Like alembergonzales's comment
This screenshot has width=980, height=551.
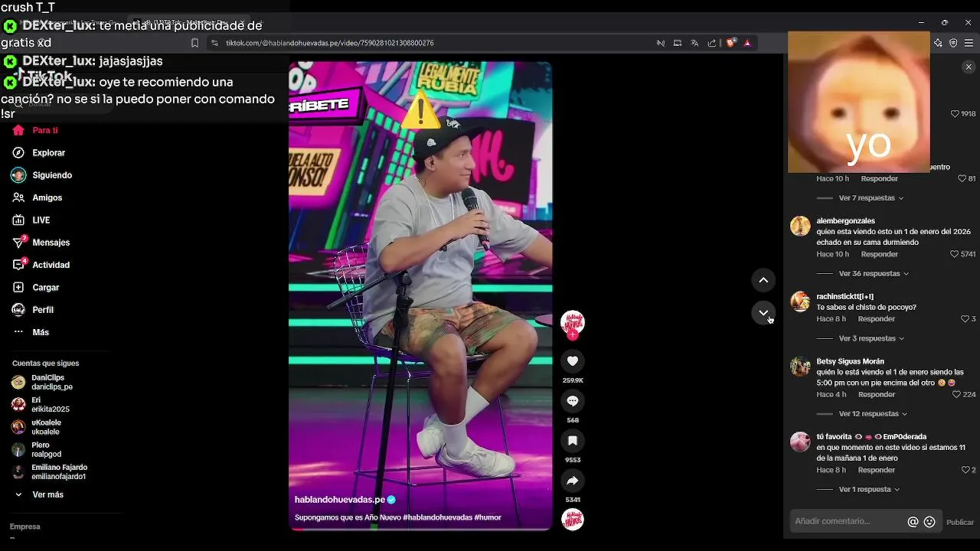[x=954, y=254]
